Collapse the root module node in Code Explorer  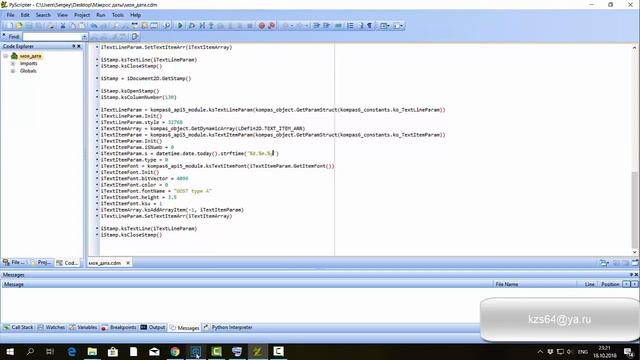(x=5, y=56)
